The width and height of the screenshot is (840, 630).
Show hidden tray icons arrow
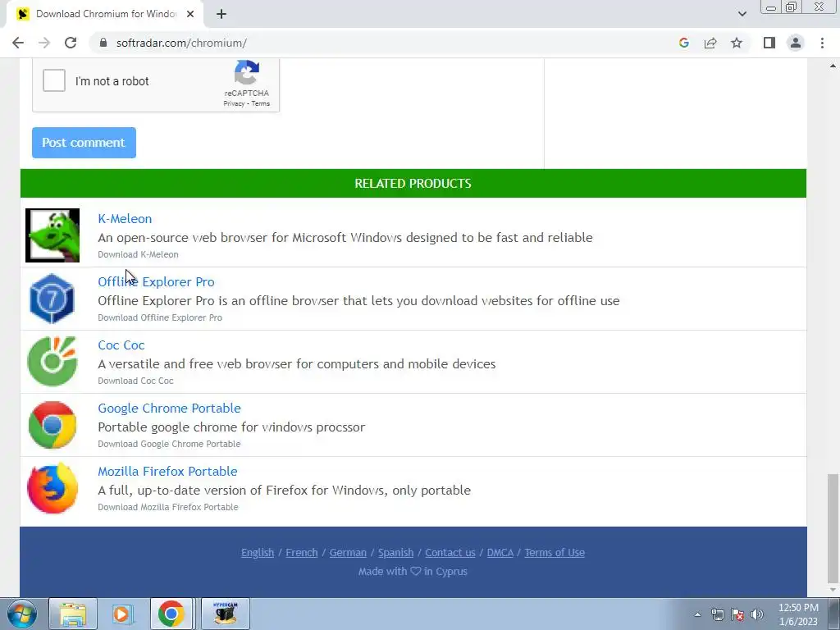coord(697,614)
